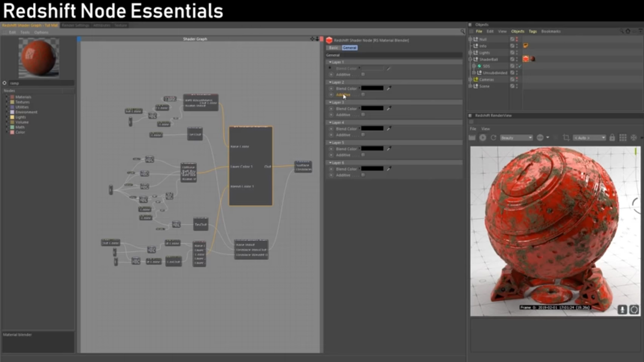The width and height of the screenshot is (644, 362).
Task: Switch to the Attributes tab
Action: (102, 25)
